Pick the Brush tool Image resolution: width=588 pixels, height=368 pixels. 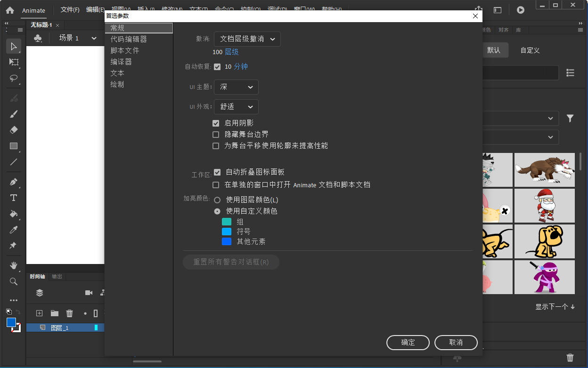pos(14,113)
